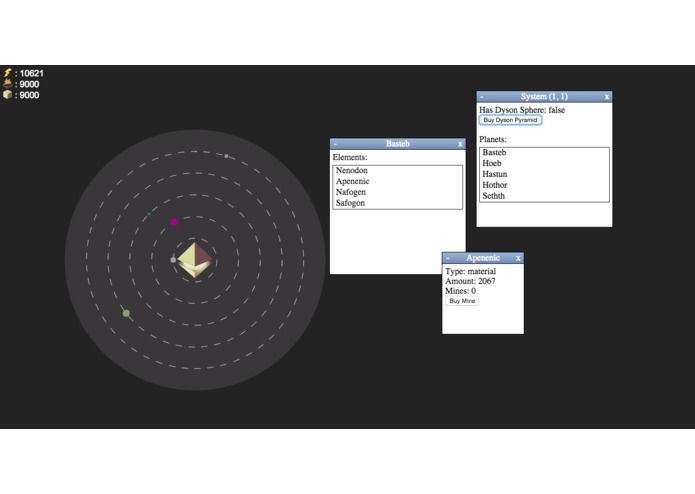Click the olive green planet on outer orbit
Image resolution: width=695 pixels, height=494 pixels.
click(x=126, y=313)
